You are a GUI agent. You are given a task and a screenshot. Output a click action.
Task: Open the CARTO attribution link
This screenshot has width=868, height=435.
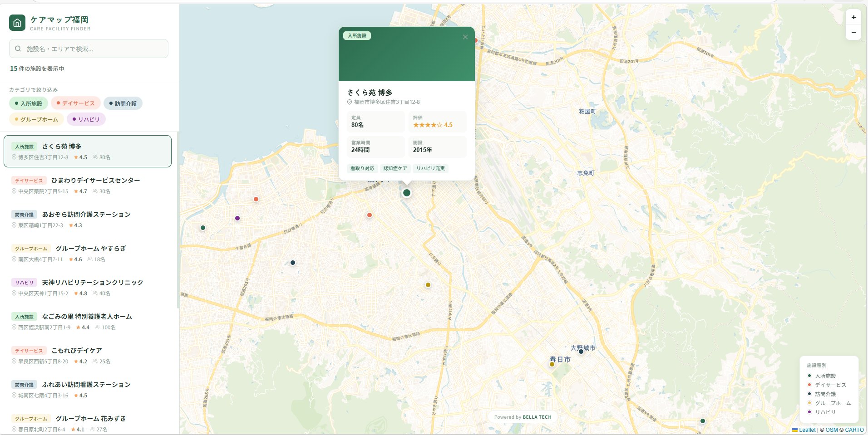click(x=854, y=430)
